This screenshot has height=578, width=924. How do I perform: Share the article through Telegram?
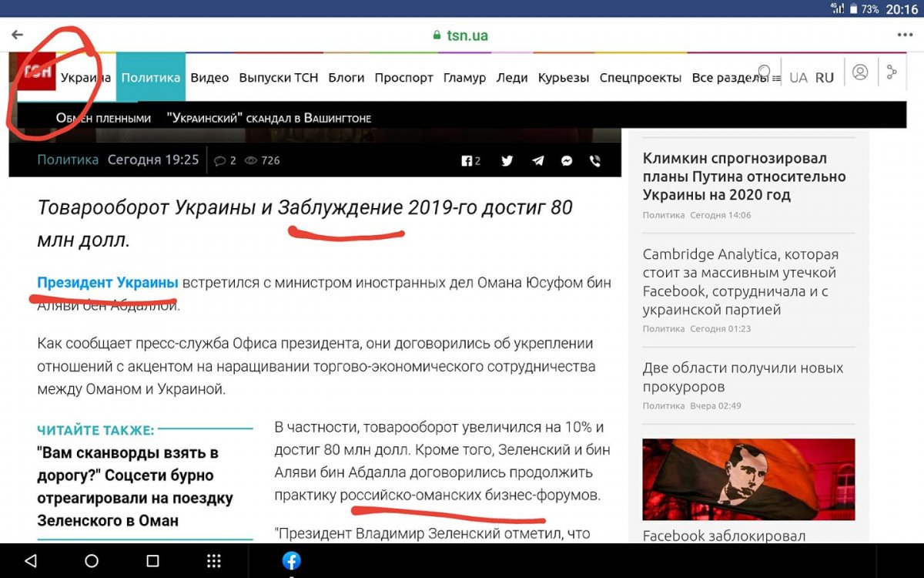pyautogui.click(x=537, y=160)
